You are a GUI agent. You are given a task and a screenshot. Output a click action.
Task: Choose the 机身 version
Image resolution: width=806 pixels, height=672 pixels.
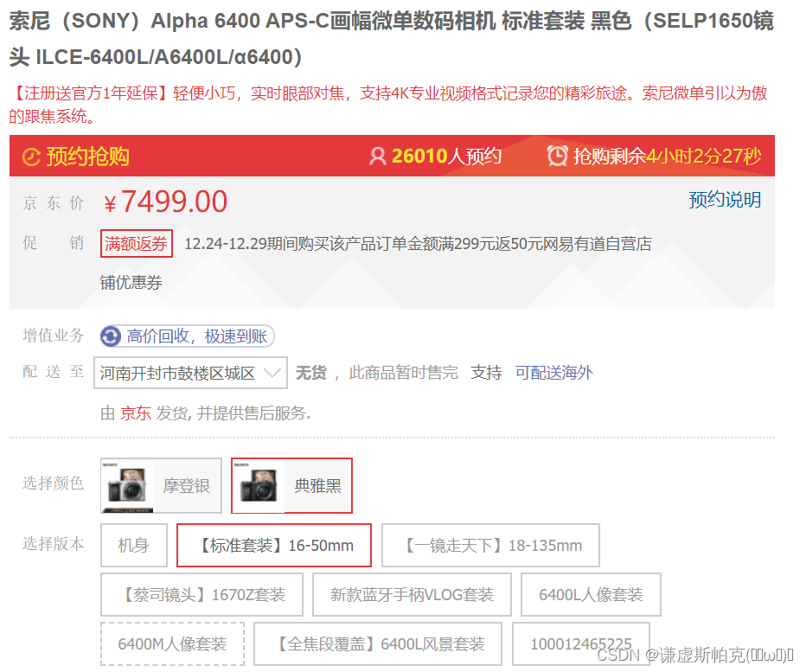click(x=134, y=546)
